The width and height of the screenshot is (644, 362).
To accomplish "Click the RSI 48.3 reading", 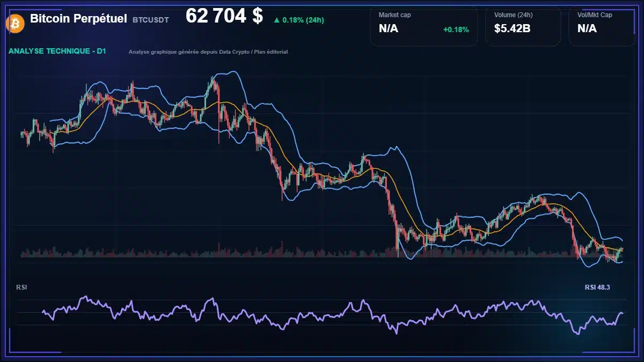I will [597, 287].
